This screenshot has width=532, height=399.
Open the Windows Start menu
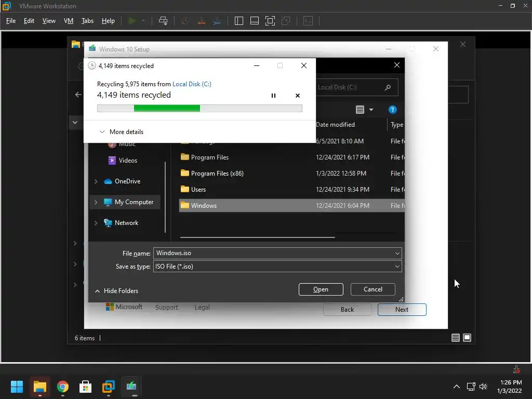pyautogui.click(x=17, y=387)
